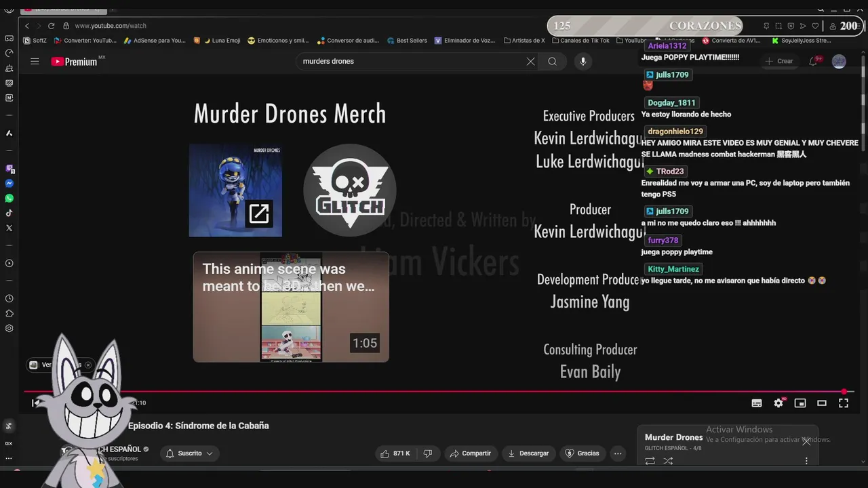Go back with browser back arrow
This screenshot has height=488, width=868.
27,26
